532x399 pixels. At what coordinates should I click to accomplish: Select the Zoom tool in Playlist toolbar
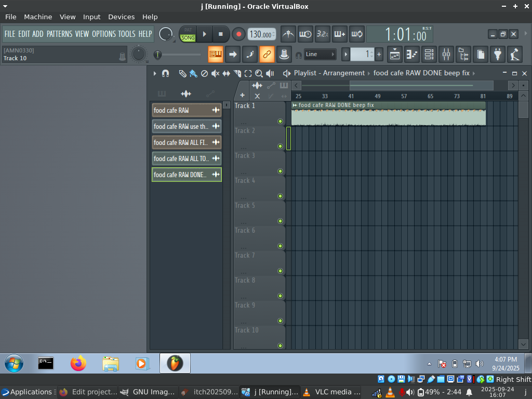[x=259, y=73]
